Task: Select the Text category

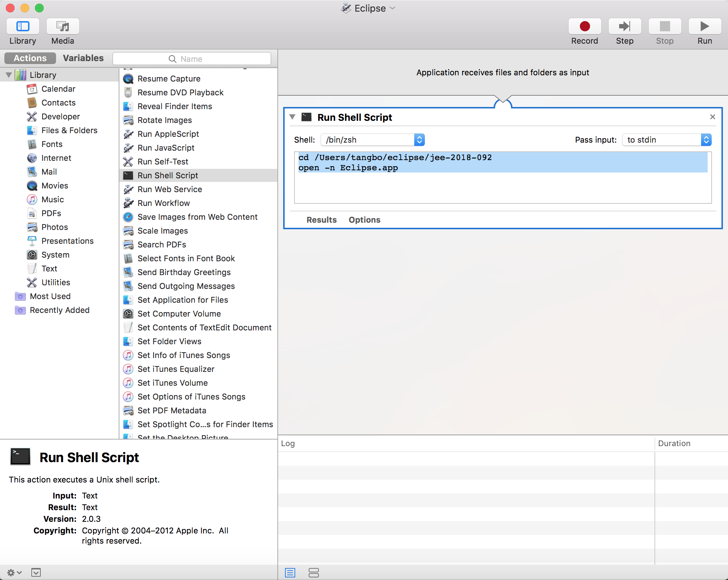Action: [x=49, y=269]
